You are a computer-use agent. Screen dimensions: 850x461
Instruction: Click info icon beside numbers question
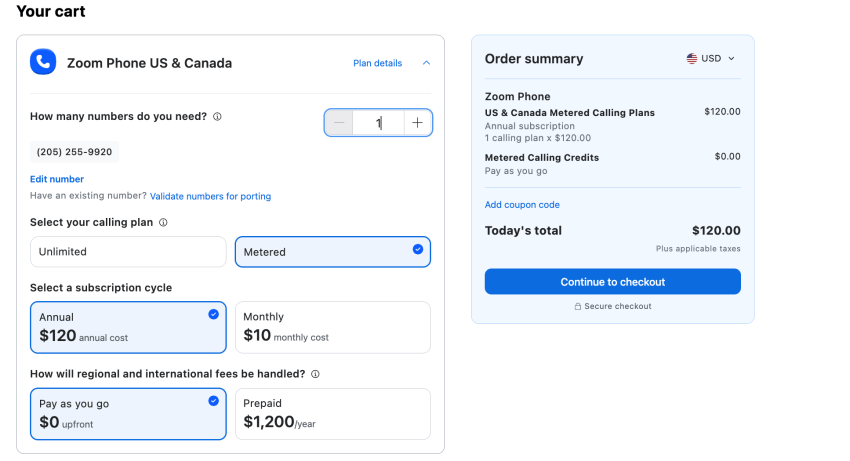(218, 116)
